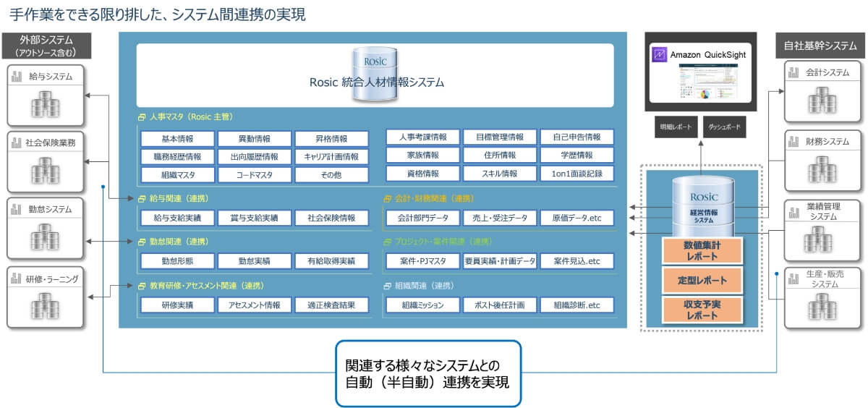Click the 会計部門データ cell
This screenshot has height=408, width=868.
422,218
